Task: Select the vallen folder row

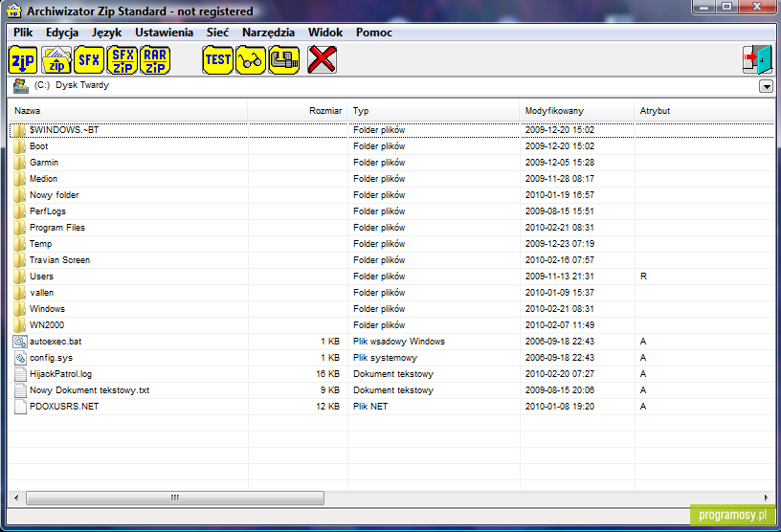Action: tap(391, 293)
